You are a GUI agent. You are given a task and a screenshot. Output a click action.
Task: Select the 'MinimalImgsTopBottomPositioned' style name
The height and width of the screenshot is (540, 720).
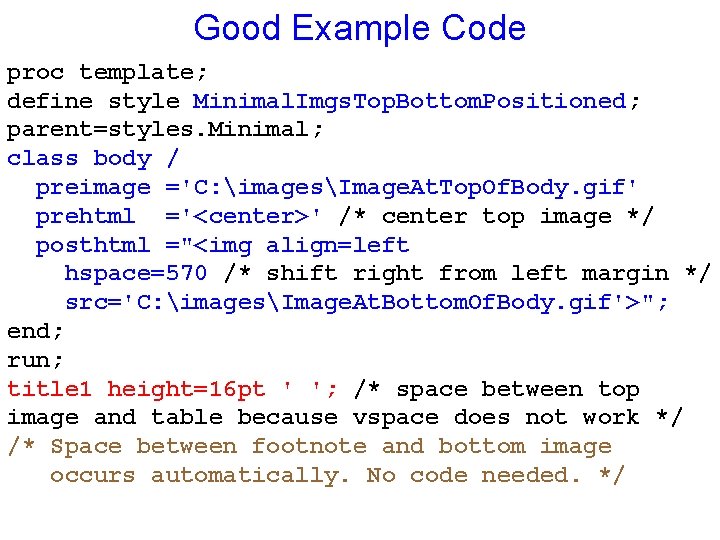(410, 101)
